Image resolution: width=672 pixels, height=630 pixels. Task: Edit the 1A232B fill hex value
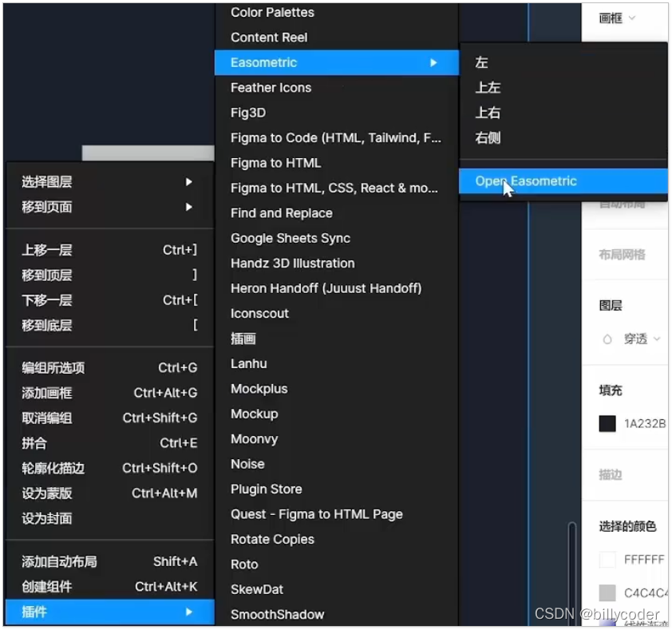[x=645, y=424]
